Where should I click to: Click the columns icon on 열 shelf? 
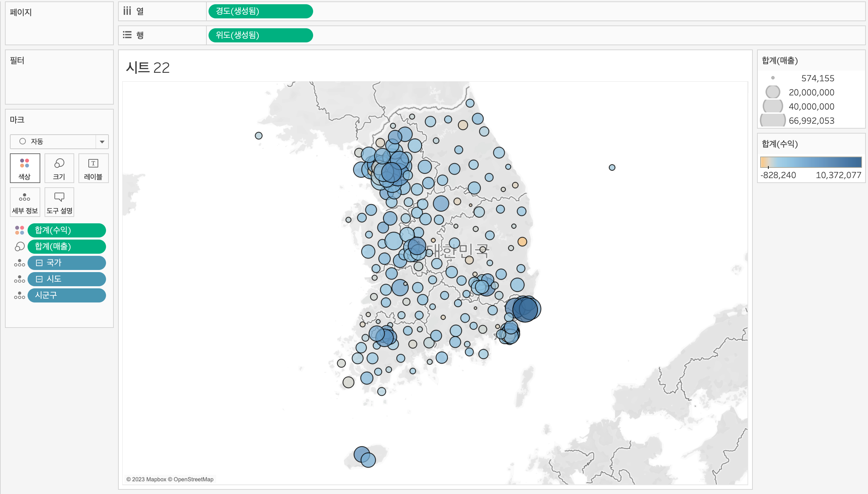pyautogui.click(x=127, y=11)
